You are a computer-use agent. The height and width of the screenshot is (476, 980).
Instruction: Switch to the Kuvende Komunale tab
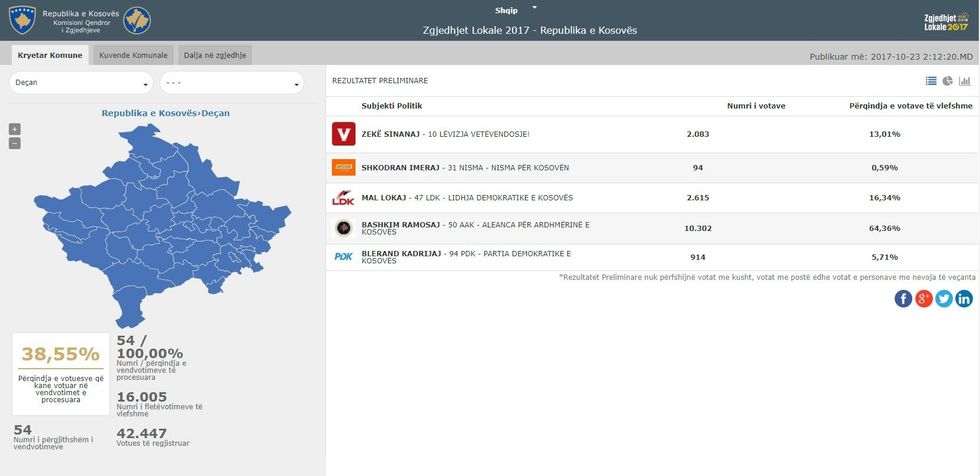tap(132, 55)
